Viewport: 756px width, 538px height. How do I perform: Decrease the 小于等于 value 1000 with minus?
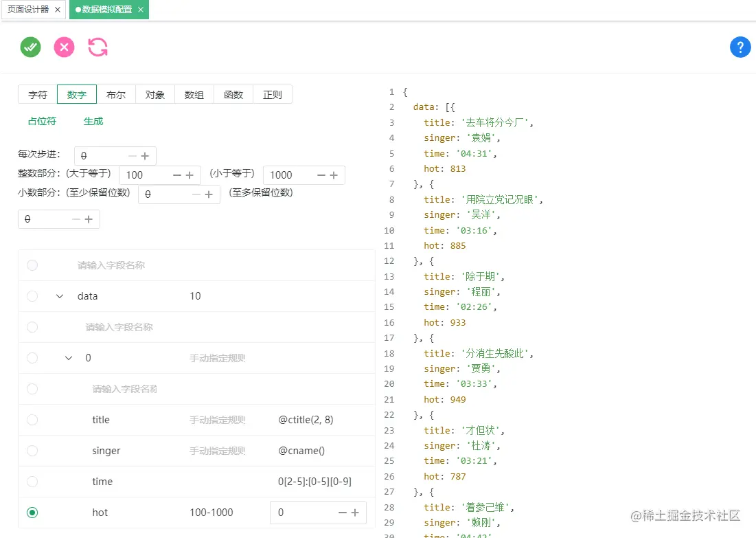[321, 175]
